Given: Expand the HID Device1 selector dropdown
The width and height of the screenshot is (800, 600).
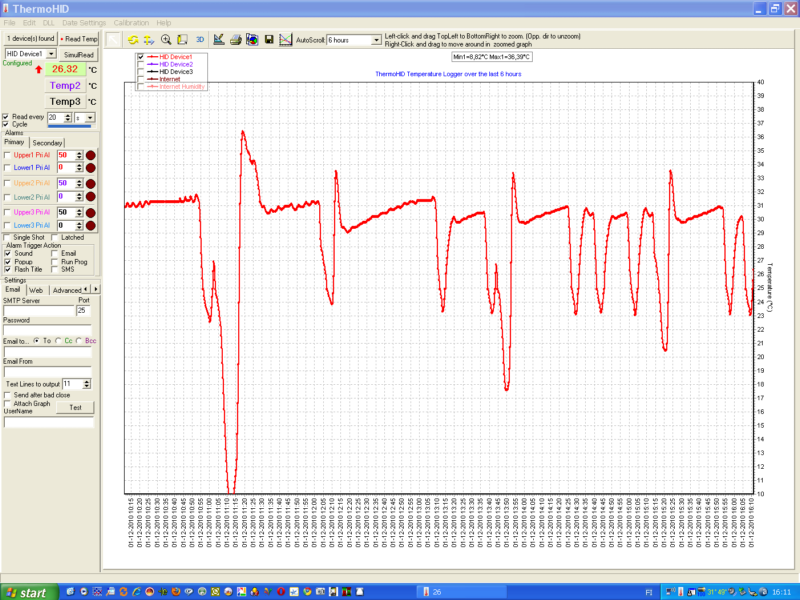Looking at the screenshot, I should tap(52, 54).
